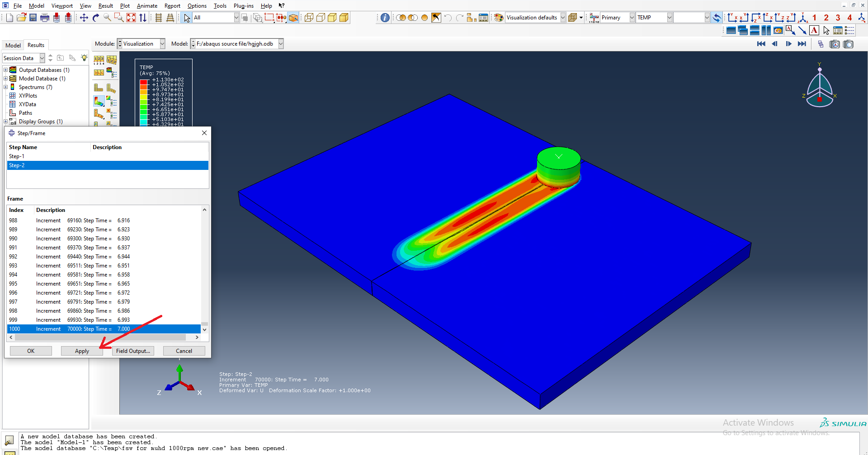The image size is (868, 455).
Task: Select the Plot Contours on Deformed Shape tool
Action: [x=99, y=101]
